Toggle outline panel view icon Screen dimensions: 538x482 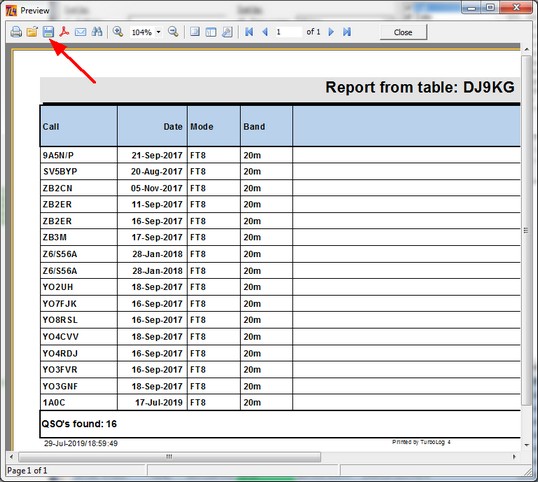point(211,32)
